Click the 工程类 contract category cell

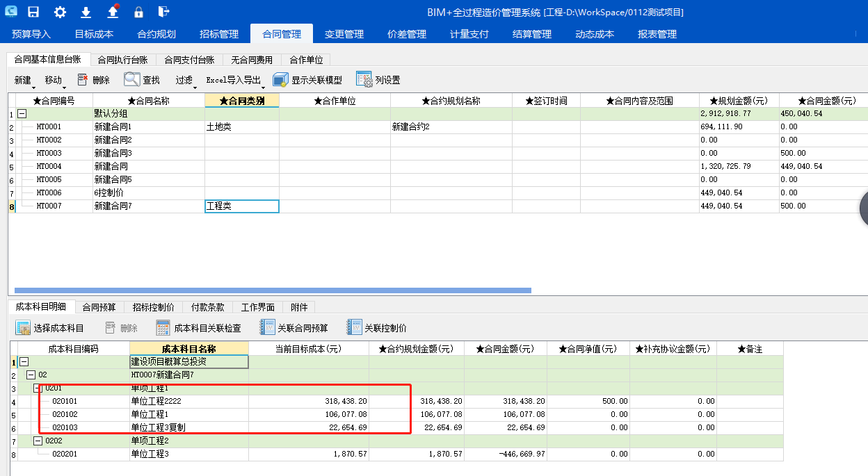coord(242,206)
